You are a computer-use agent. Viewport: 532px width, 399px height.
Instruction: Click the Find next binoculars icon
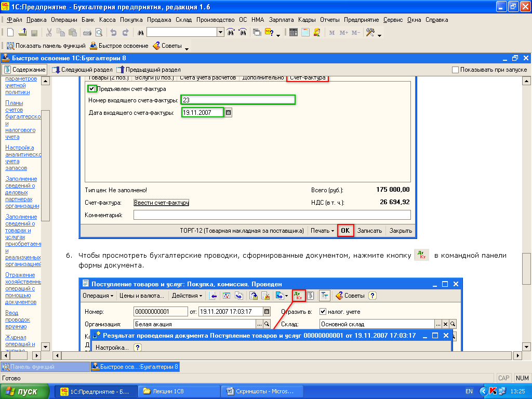pos(231,33)
